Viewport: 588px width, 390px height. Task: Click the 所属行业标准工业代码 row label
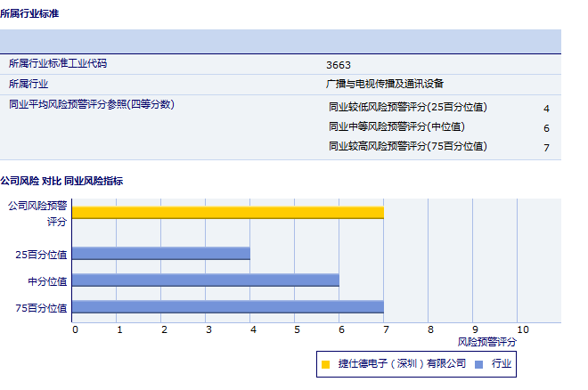63,64
